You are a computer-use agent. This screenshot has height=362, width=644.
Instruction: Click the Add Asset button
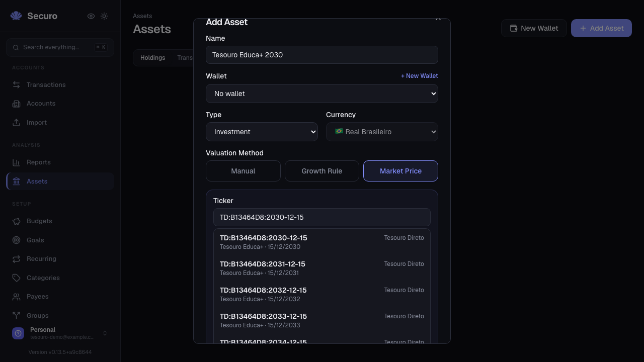tap(601, 28)
